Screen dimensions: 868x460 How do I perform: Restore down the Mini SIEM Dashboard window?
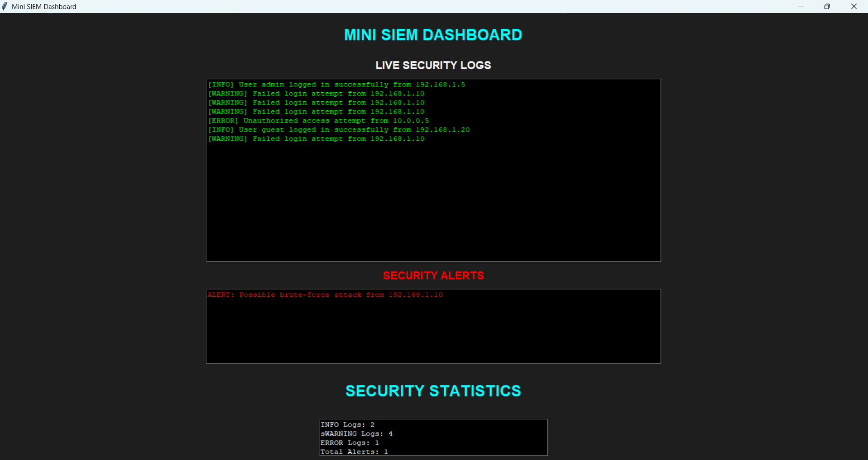[x=827, y=6]
